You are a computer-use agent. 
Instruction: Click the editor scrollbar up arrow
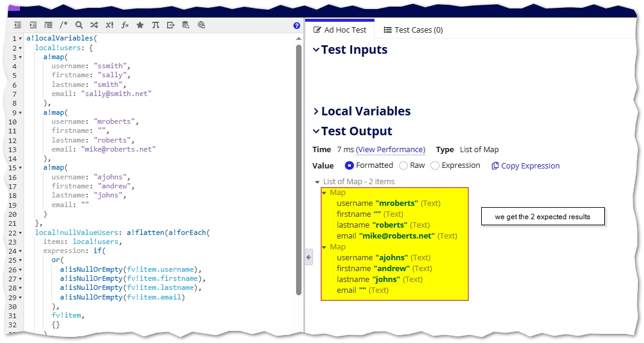click(298, 38)
